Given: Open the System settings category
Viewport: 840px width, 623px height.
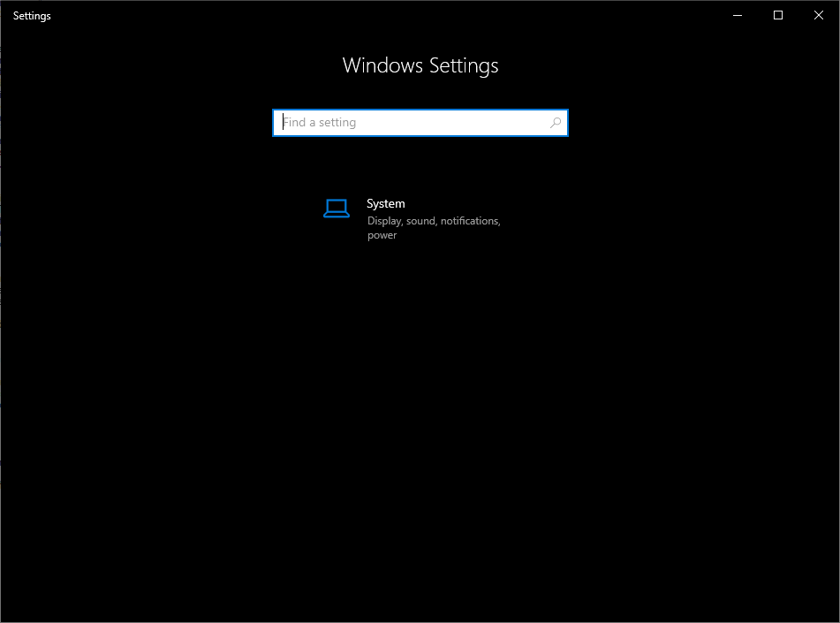Looking at the screenshot, I should (420, 219).
